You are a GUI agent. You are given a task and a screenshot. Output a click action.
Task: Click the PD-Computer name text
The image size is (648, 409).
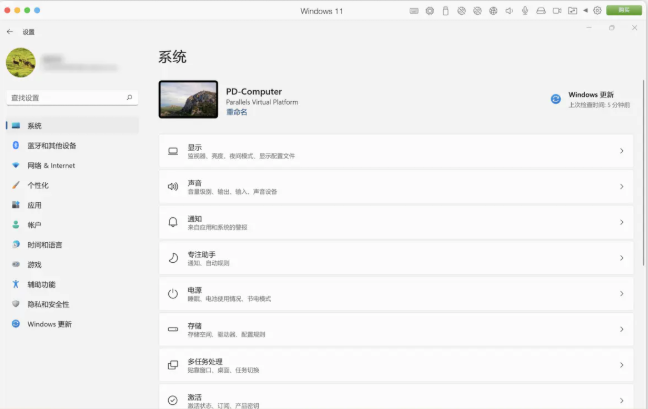[254, 91]
